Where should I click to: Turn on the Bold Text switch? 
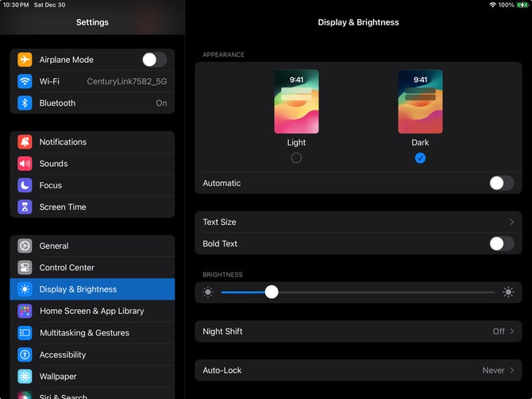pyautogui.click(x=501, y=244)
